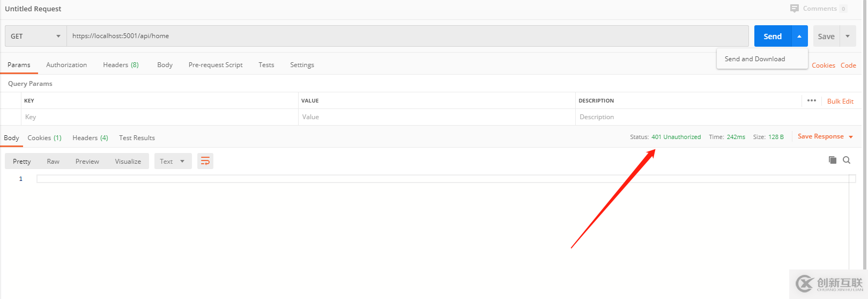Image resolution: width=868 pixels, height=299 pixels.
Task: Expand the Send button arrow
Action: point(799,37)
